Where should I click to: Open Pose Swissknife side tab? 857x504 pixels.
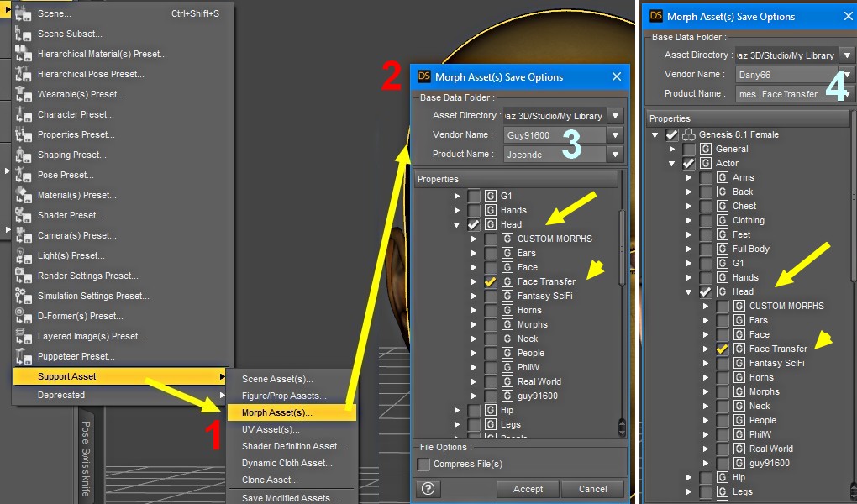86,458
